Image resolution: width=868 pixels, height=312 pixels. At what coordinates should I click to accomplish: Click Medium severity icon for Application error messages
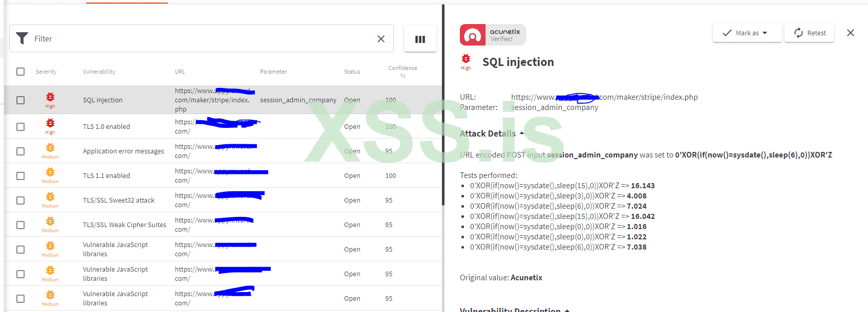[x=50, y=147]
